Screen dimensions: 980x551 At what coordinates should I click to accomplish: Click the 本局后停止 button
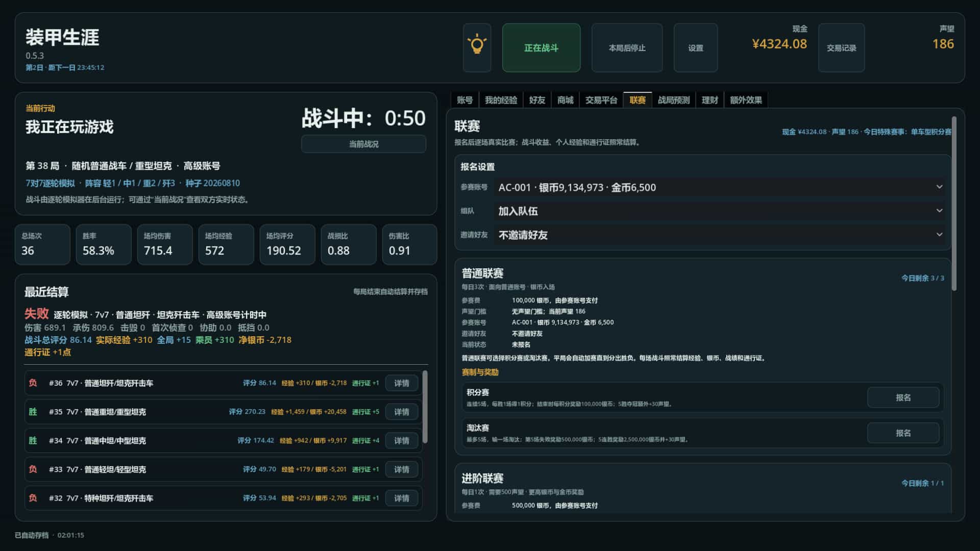[627, 47]
